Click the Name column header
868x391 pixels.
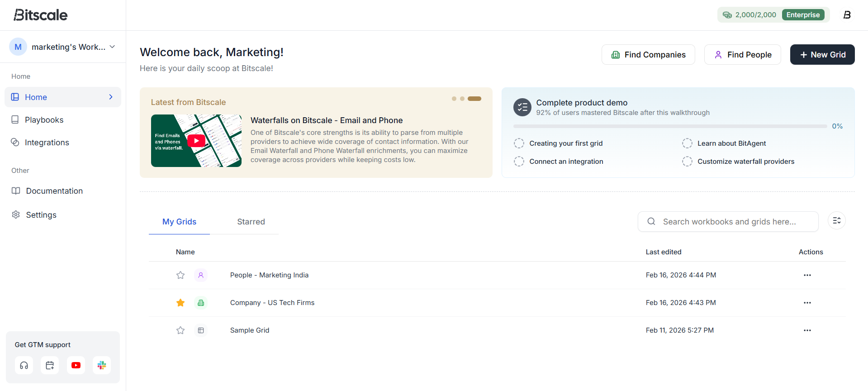click(x=185, y=252)
